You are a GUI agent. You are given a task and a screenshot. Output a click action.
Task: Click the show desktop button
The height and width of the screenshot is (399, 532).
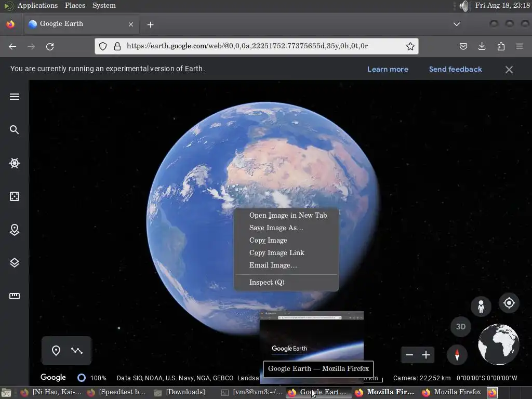point(6,393)
